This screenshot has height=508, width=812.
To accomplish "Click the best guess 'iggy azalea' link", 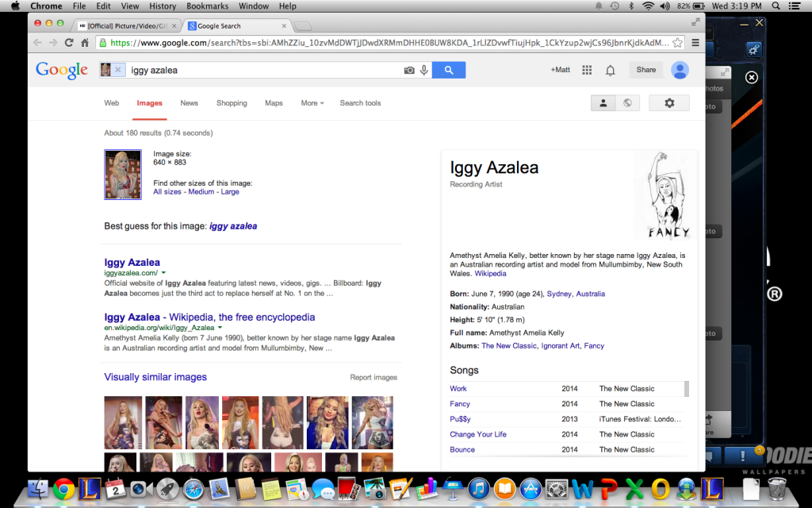I will (x=233, y=226).
